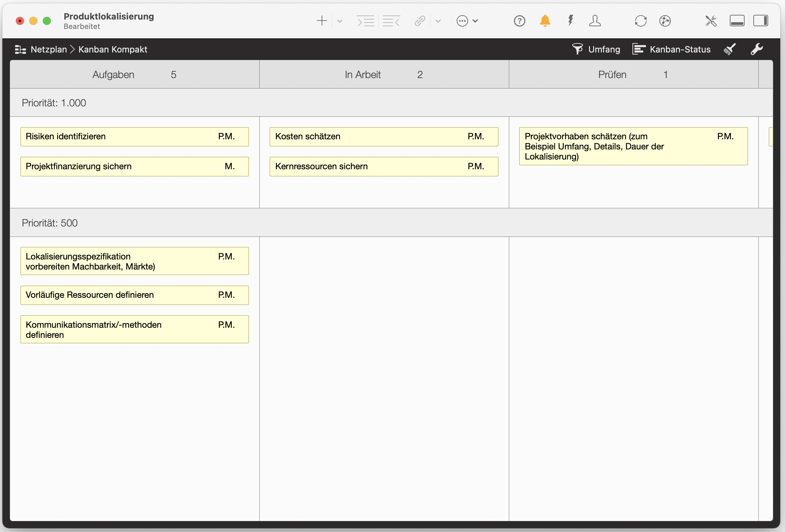Expand the insert dropdown next to plus
This screenshot has width=785, height=532.
[339, 21]
